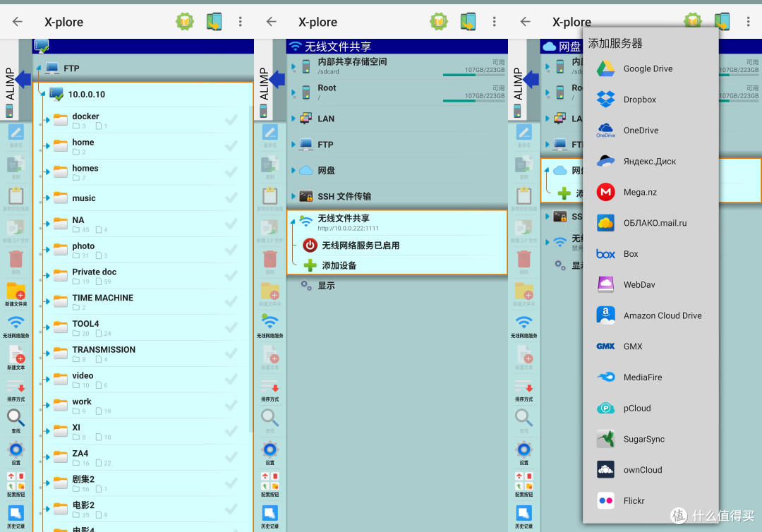
Task: Tick the checkmark on the music folder
Action: point(231,198)
